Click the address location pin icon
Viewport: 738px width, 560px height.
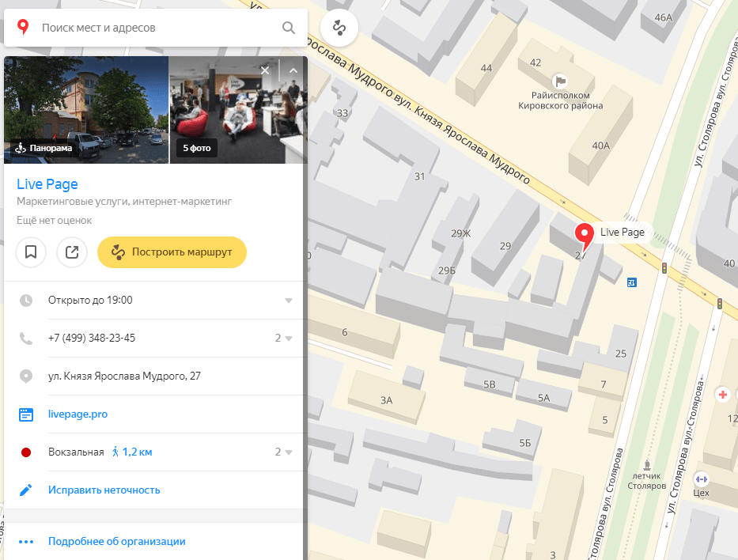pos(26,376)
